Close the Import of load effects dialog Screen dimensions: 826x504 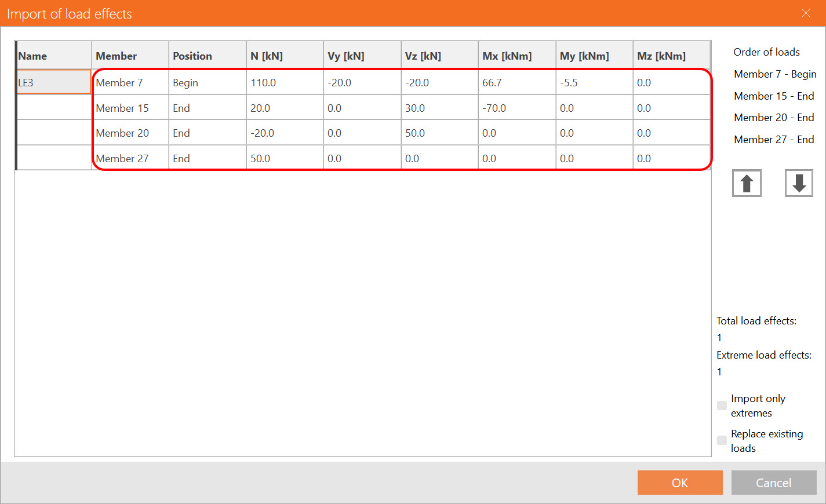[x=806, y=13]
